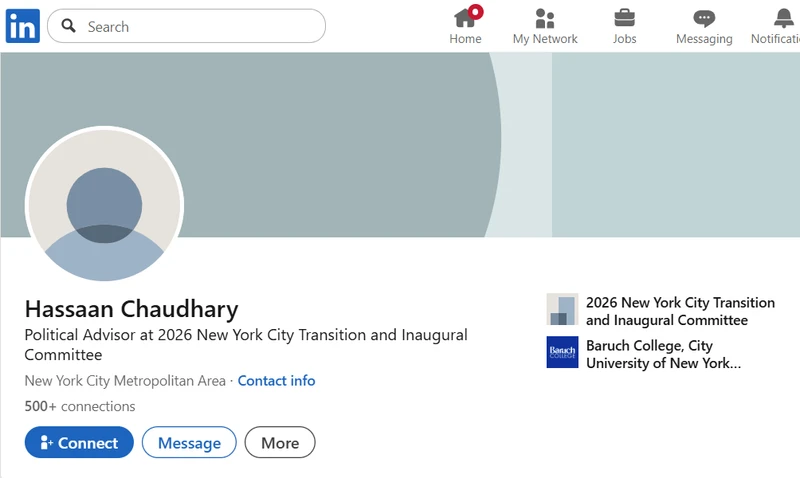This screenshot has width=800, height=478.
Task: Open the Home house icon
Action: pyautogui.click(x=465, y=18)
